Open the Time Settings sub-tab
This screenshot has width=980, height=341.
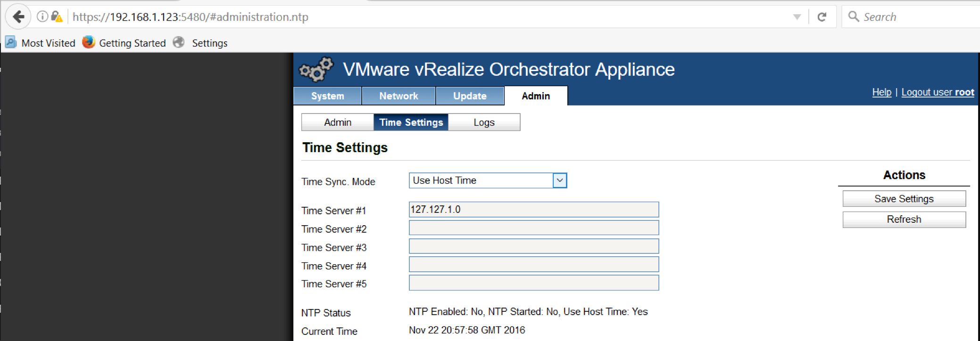tap(411, 122)
